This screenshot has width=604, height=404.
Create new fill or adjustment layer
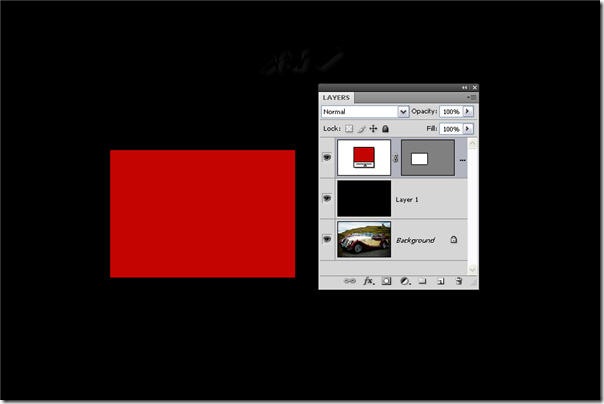(405, 281)
